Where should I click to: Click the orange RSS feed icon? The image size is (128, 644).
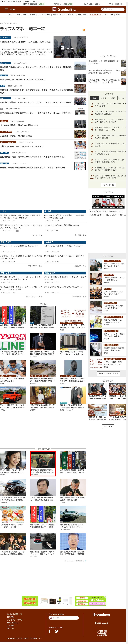[x=84, y=30]
